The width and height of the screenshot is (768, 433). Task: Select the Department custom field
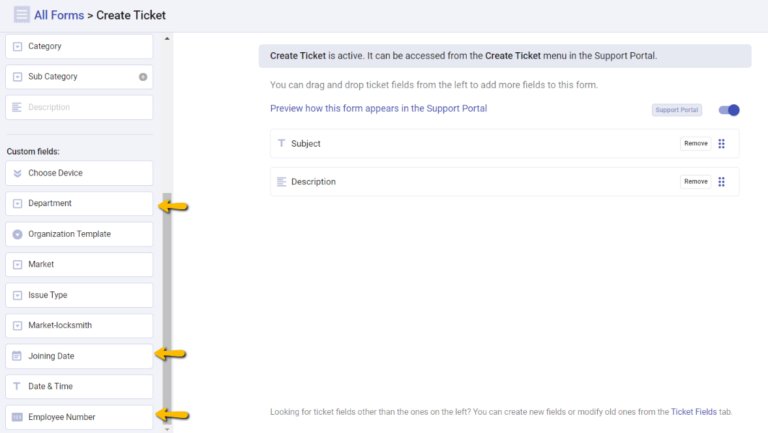click(x=79, y=204)
